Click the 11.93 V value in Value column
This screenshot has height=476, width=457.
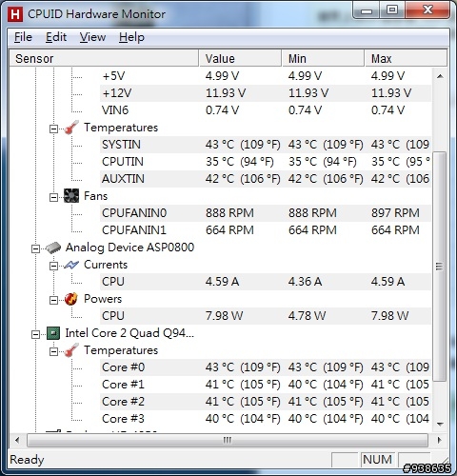click(226, 93)
